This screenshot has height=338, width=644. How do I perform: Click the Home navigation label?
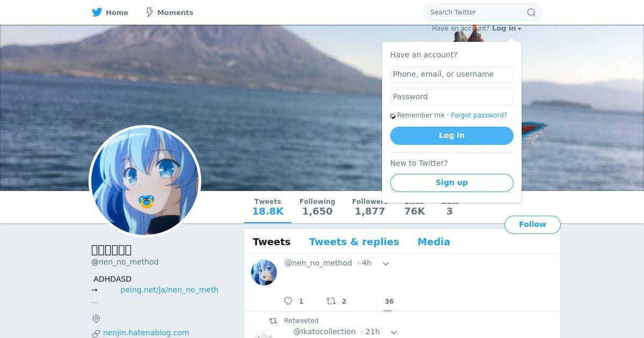tap(117, 12)
